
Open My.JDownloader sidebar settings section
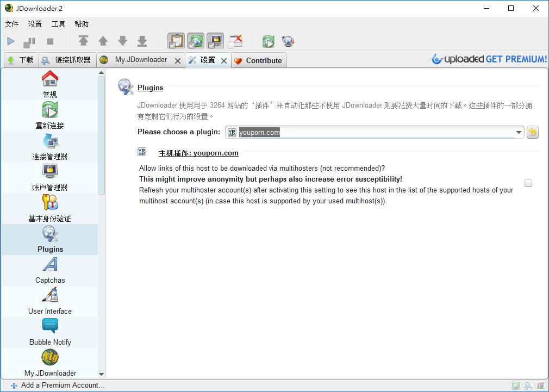point(49,363)
